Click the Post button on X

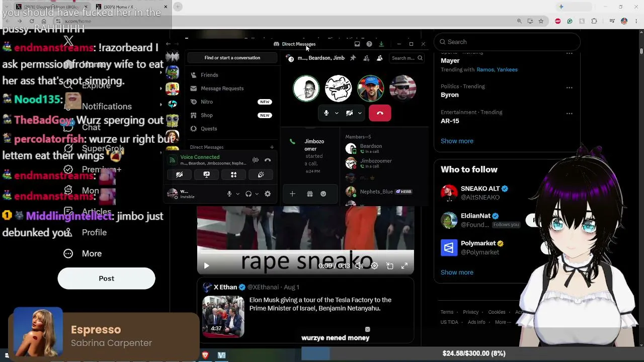(x=106, y=279)
